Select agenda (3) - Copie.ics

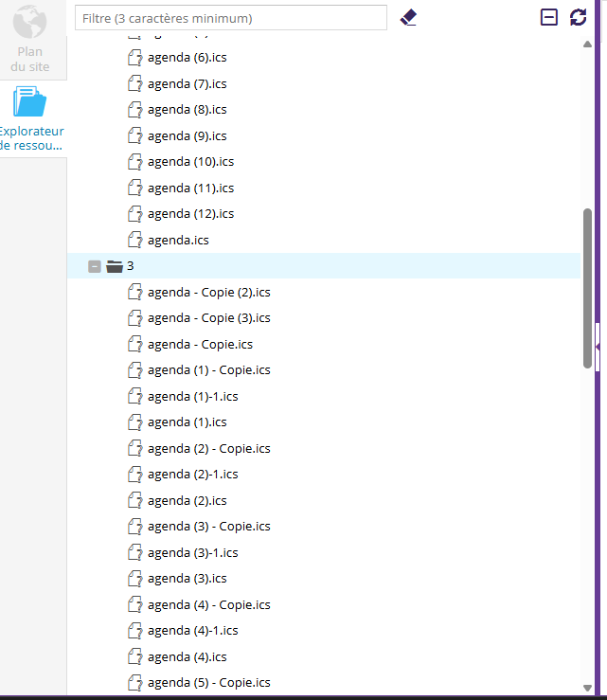(208, 527)
